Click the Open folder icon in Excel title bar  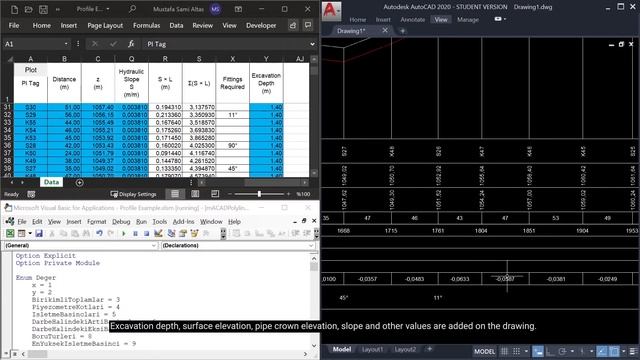pos(29,9)
